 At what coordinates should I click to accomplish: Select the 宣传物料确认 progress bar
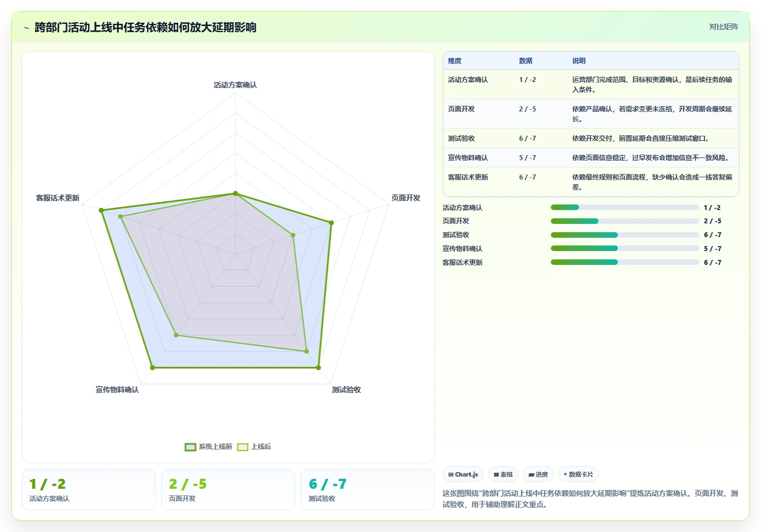click(x=625, y=249)
